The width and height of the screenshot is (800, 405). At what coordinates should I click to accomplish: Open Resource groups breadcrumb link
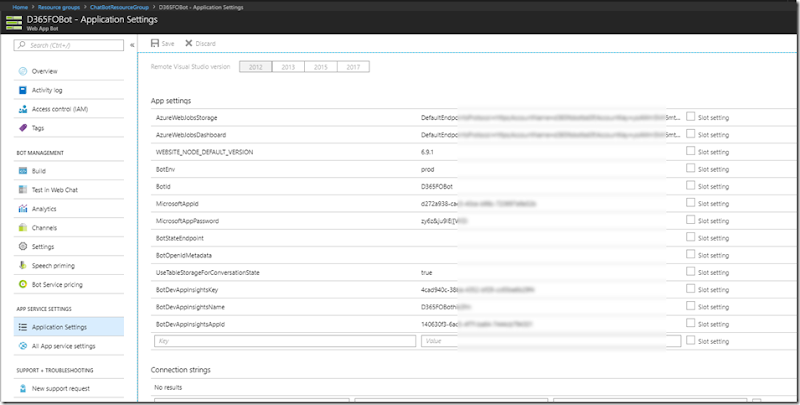point(59,7)
